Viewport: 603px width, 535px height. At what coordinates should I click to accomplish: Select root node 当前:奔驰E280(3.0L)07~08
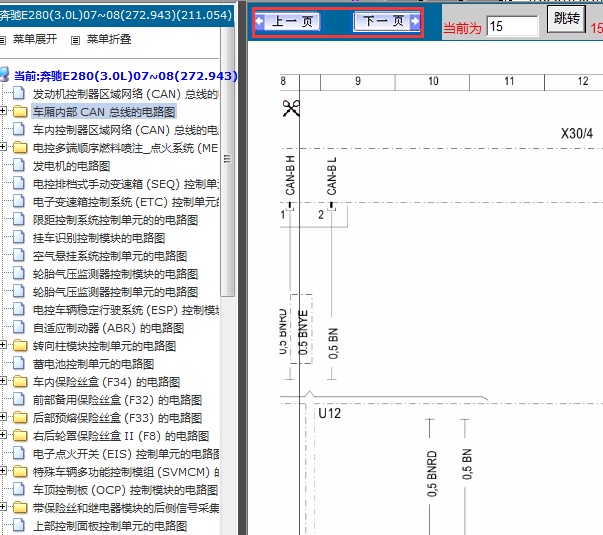125,76
